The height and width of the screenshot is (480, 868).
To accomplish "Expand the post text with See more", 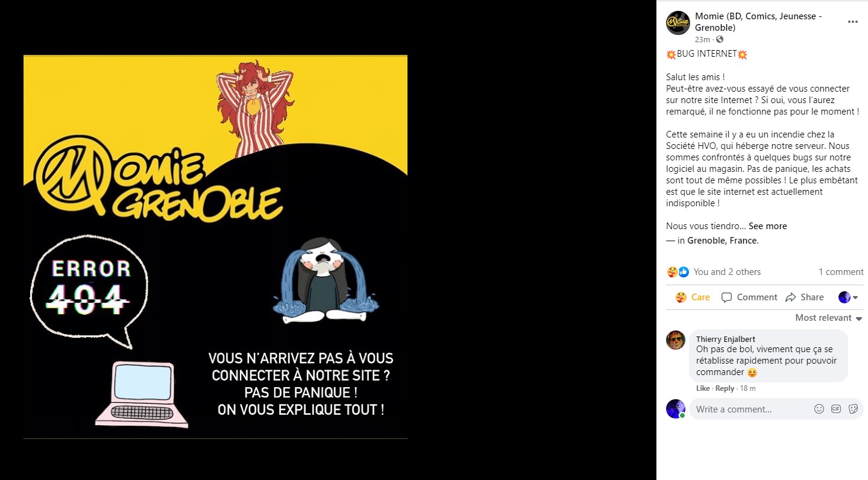I will [767, 226].
